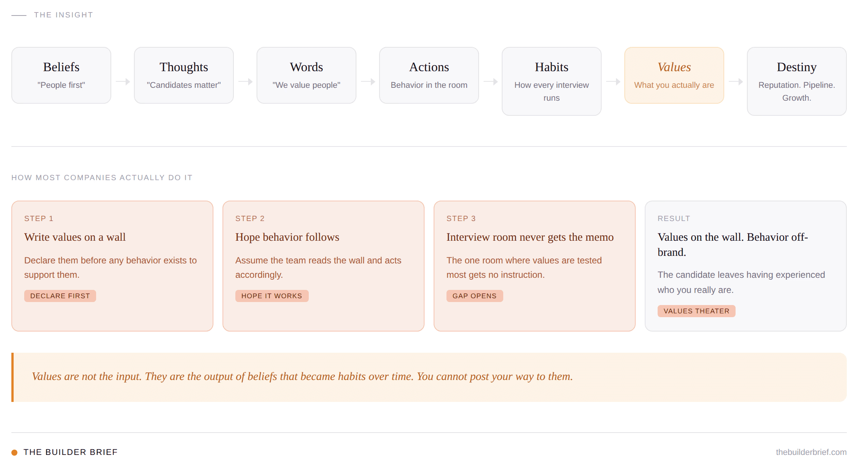Image resolution: width=868 pixels, height=464 pixels.
Task: Click the GAP OPENS tag
Action: [474, 296]
